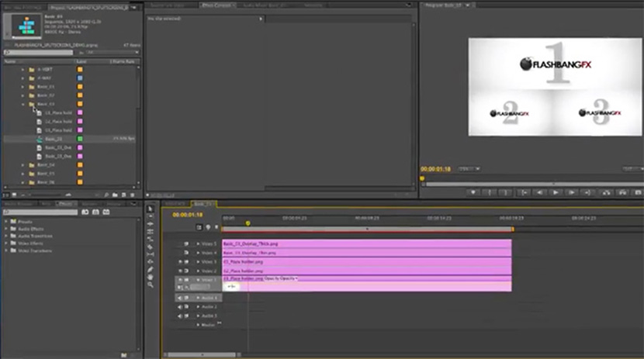Select the Rolling Edit tool
644x359 pixels.
(x=151, y=232)
